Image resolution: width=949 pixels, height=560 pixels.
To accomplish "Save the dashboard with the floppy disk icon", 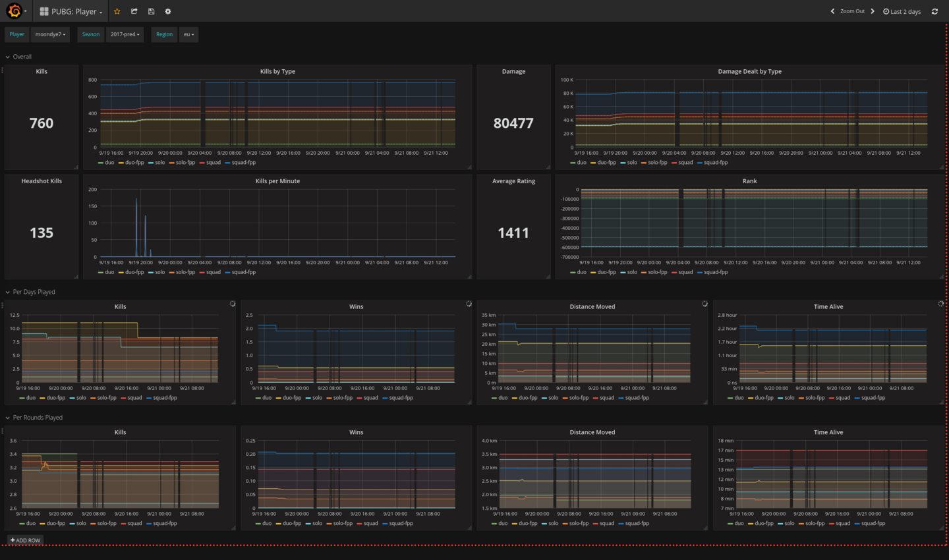I will point(151,11).
